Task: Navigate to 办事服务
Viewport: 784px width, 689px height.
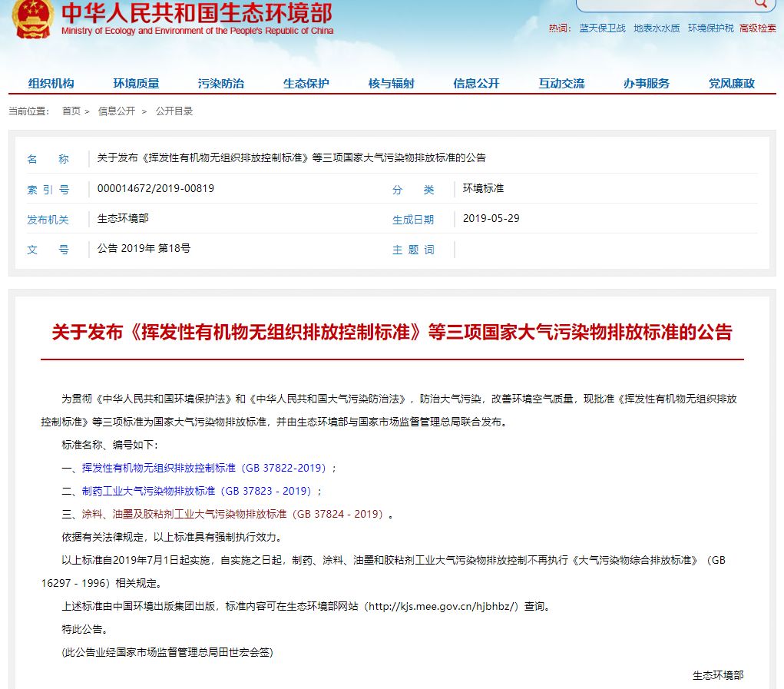Action: click(647, 84)
